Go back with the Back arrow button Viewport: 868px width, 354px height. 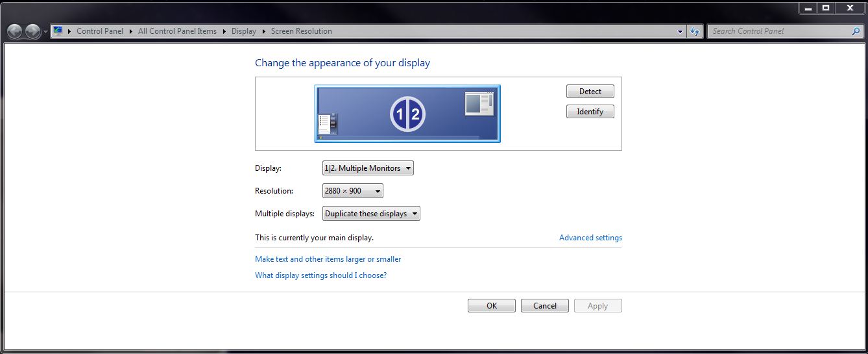[15, 31]
